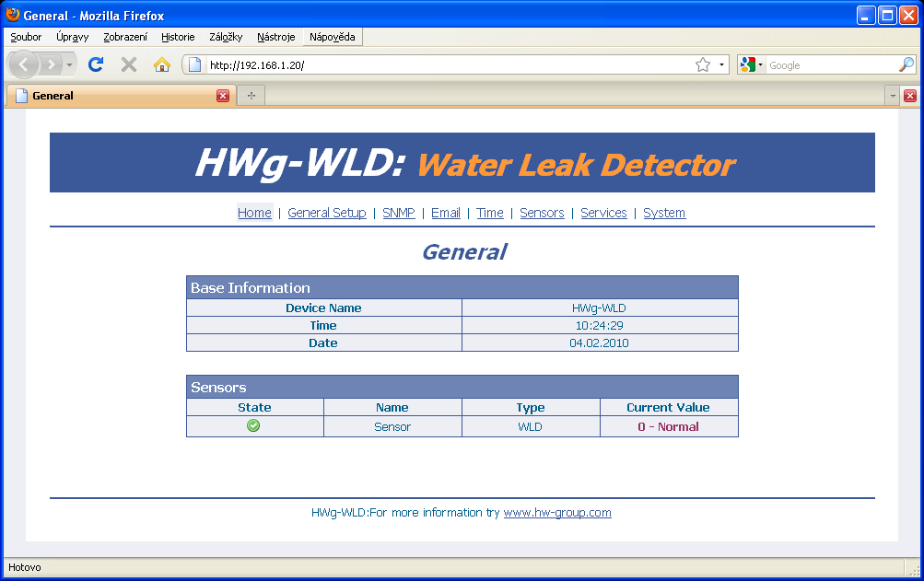Reload the page with the refresh icon

(x=96, y=64)
